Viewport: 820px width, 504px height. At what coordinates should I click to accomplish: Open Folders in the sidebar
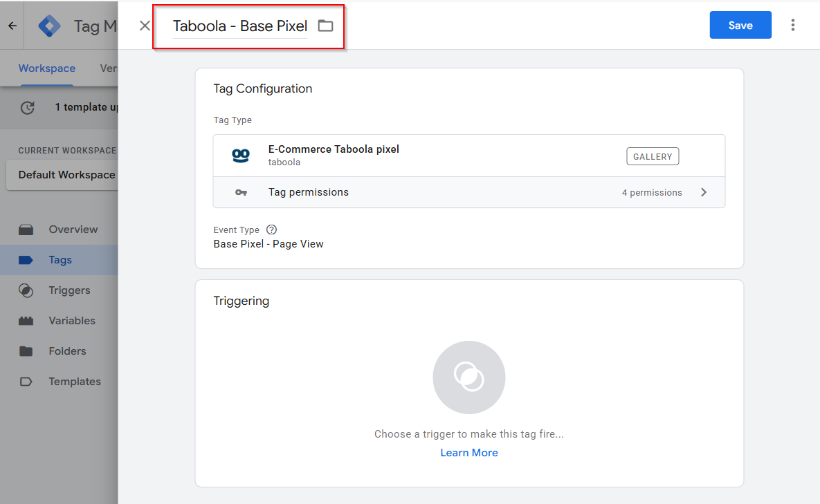pyautogui.click(x=67, y=351)
